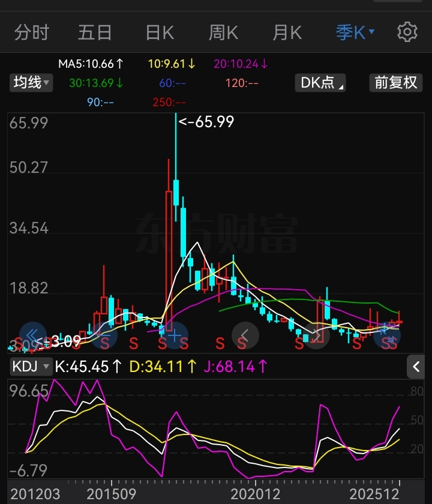The width and height of the screenshot is (432, 504).
Task: Click the 201509 date axis label
Action: click(x=111, y=494)
